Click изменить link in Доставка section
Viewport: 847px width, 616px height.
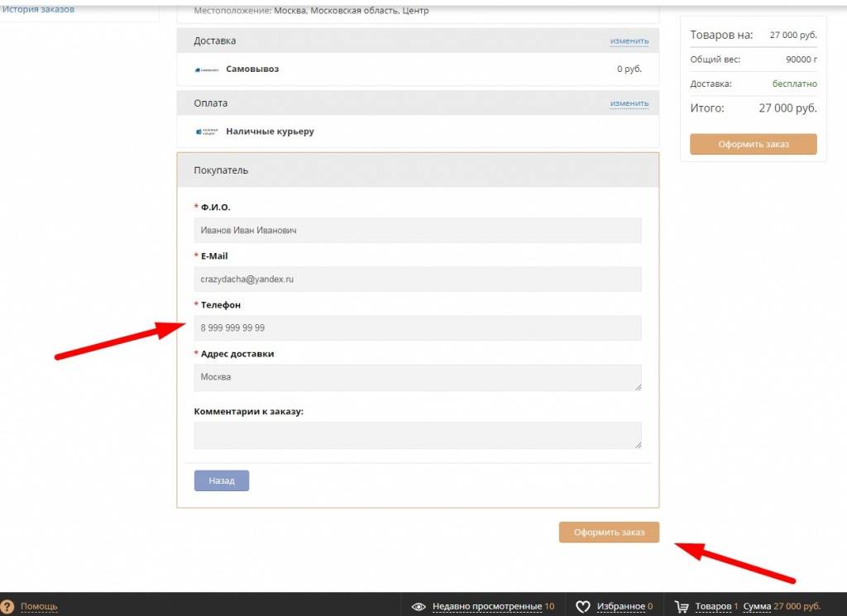[x=629, y=41]
